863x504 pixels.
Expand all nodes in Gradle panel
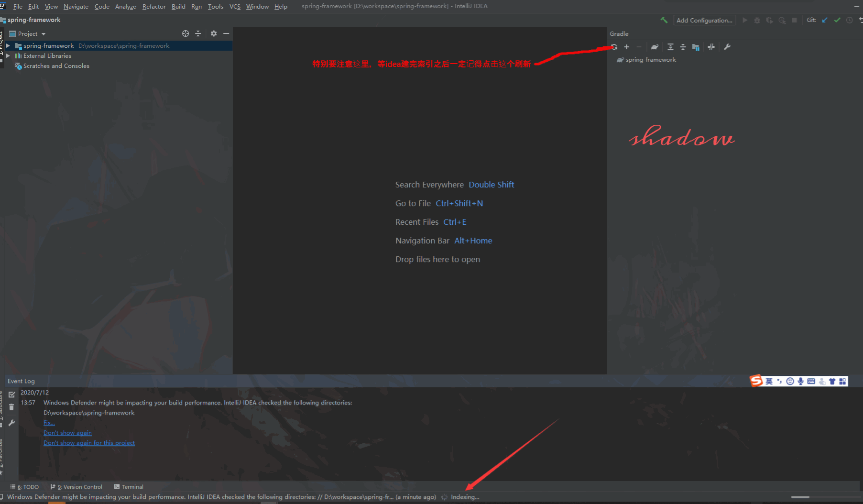coord(670,47)
